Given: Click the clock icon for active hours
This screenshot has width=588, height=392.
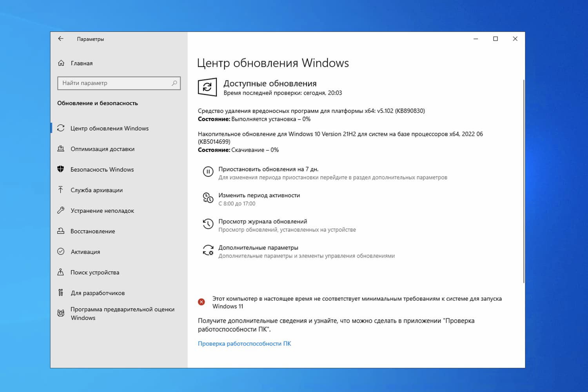Looking at the screenshot, I should tap(208, 198).
